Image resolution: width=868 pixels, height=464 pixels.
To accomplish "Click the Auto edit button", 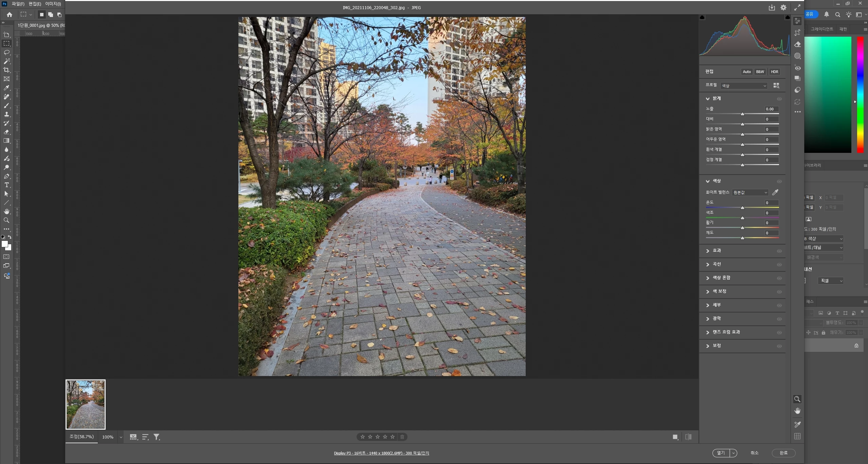I will (x=746, y=72).
